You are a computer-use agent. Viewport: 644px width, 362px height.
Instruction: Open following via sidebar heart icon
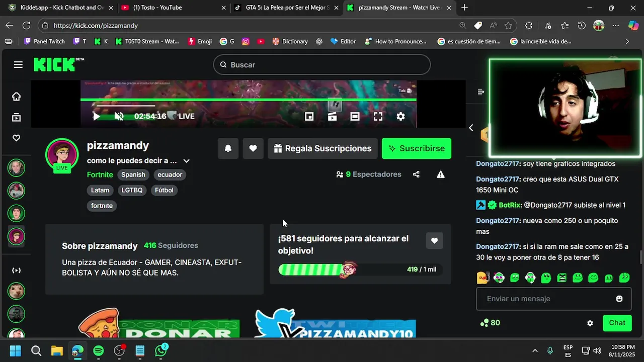pos(17,138)
